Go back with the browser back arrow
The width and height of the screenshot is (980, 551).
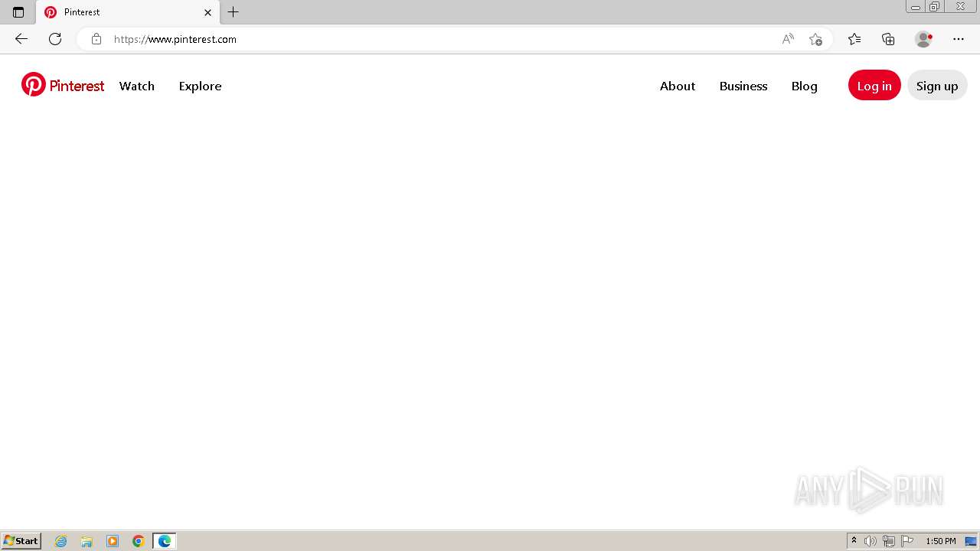[x=21, y=39]
